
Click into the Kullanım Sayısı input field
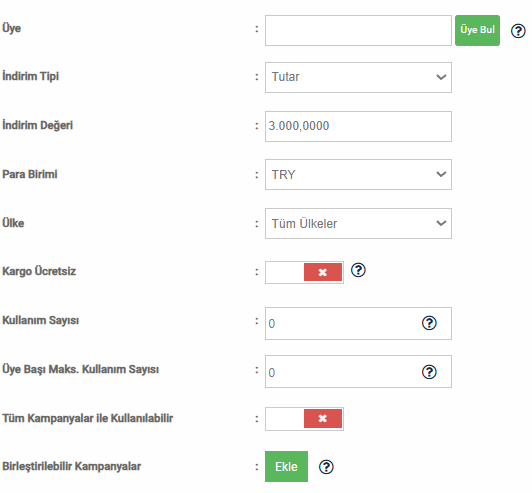pos(358,323)
